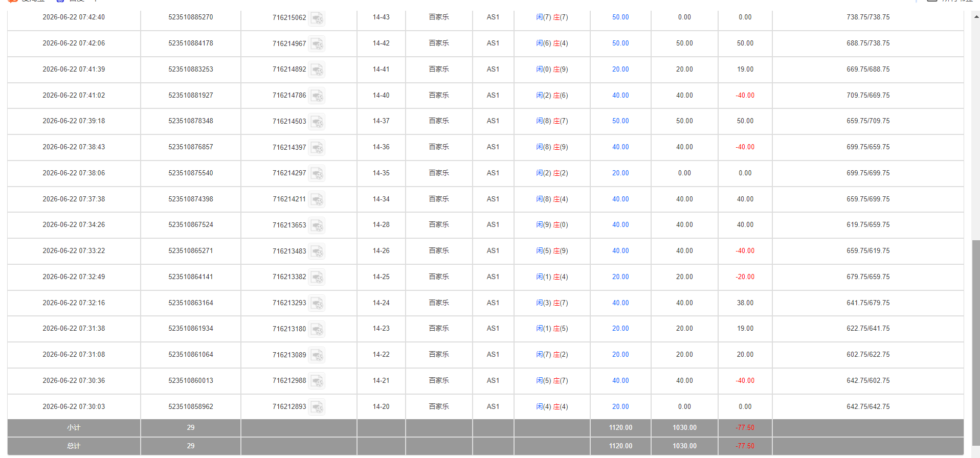Click bet amount 50.00 in row 523510885270

click(x=620, y=17)
